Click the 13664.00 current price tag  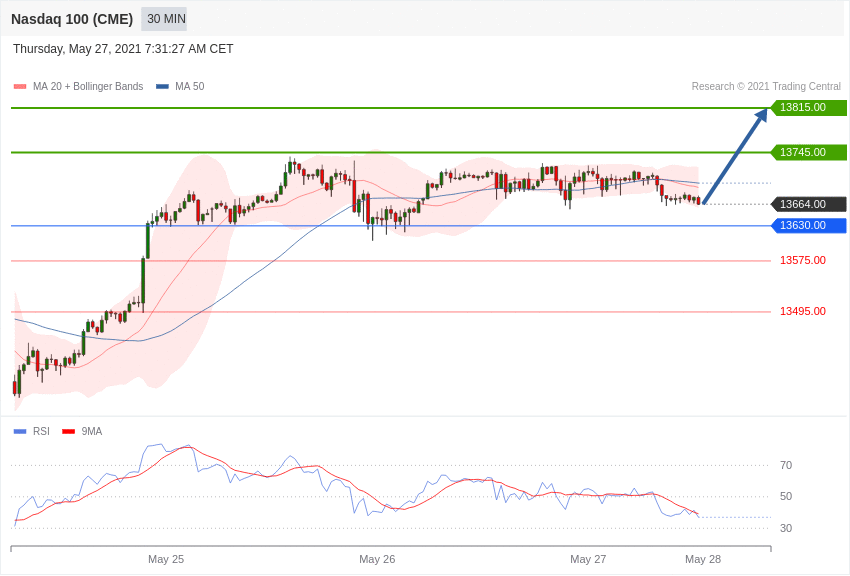coord(808,204)
